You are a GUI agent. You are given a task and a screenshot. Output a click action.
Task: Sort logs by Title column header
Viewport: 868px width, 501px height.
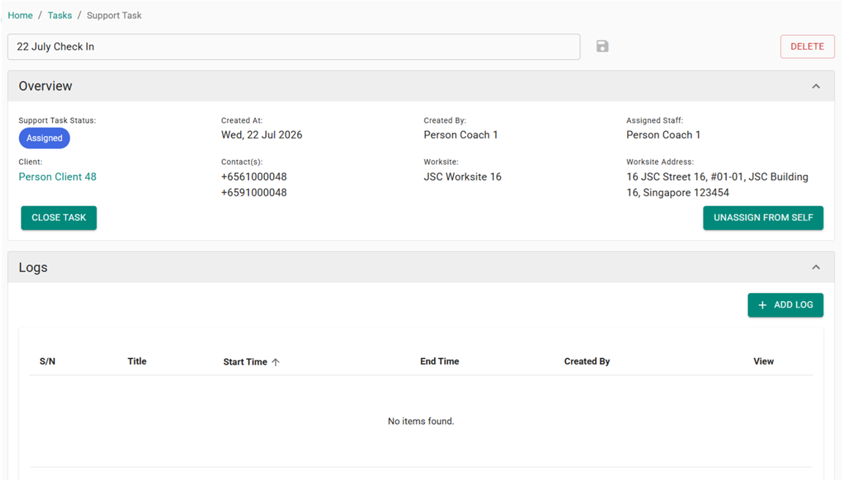point(137,361)
